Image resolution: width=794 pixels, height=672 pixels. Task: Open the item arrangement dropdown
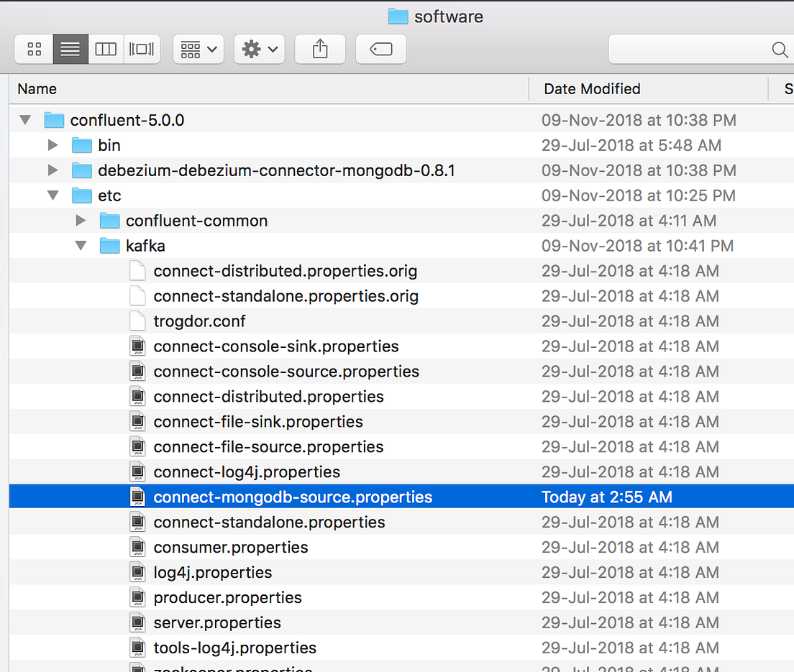(x=198, y=49)
